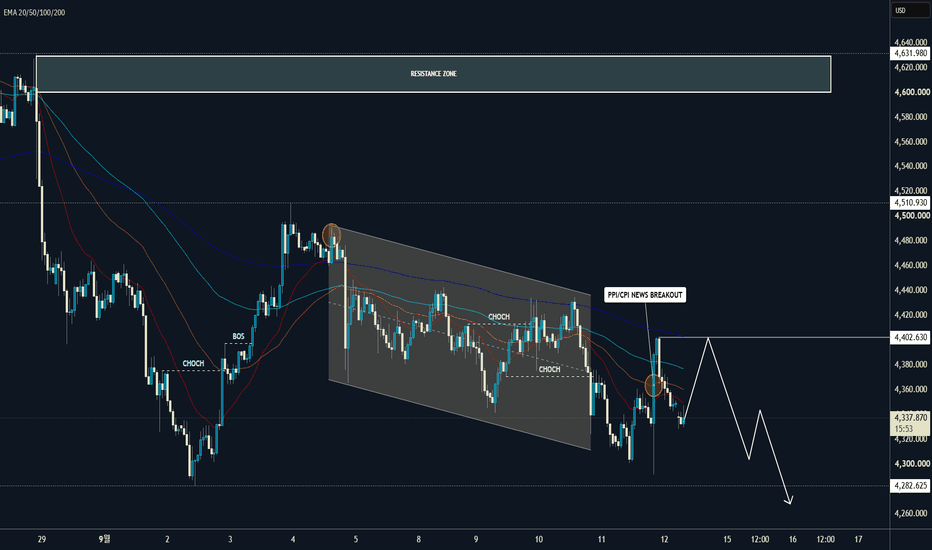Click the white projection arrow head
932x550 pixels.
789,500
